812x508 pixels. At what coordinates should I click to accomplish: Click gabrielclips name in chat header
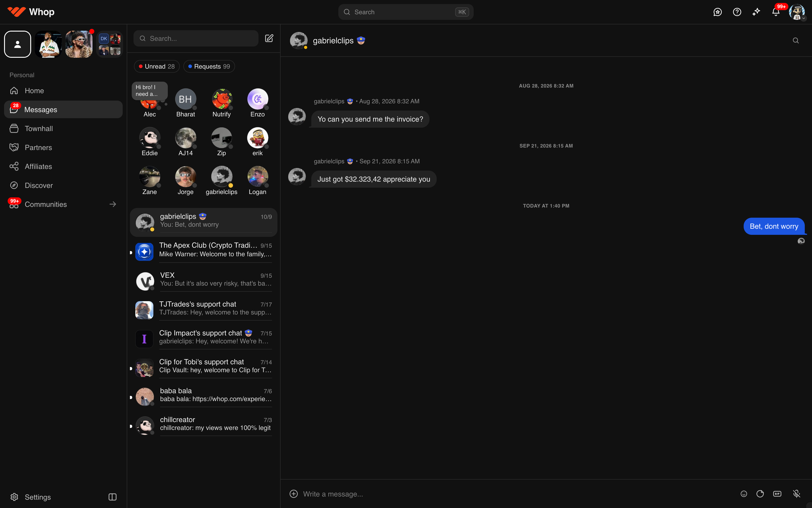coord(333,40)
